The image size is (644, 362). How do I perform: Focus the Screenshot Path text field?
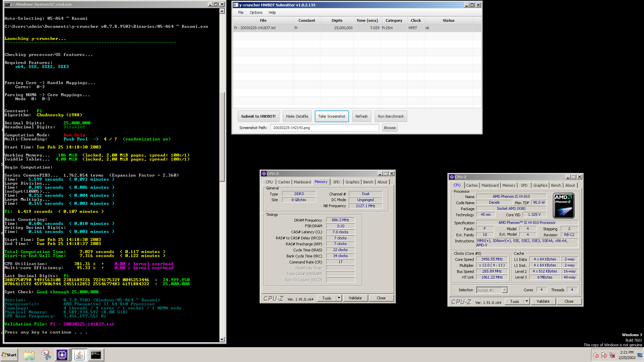point(325,128)
